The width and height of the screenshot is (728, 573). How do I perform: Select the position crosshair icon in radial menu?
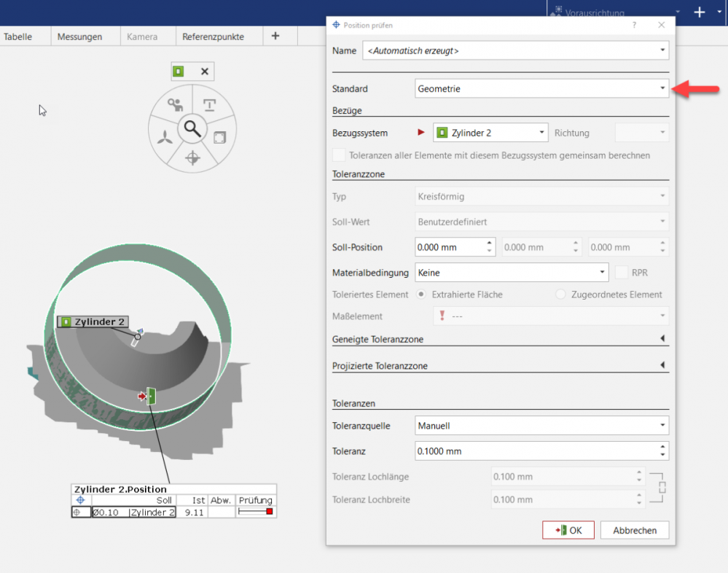[192, 157]
